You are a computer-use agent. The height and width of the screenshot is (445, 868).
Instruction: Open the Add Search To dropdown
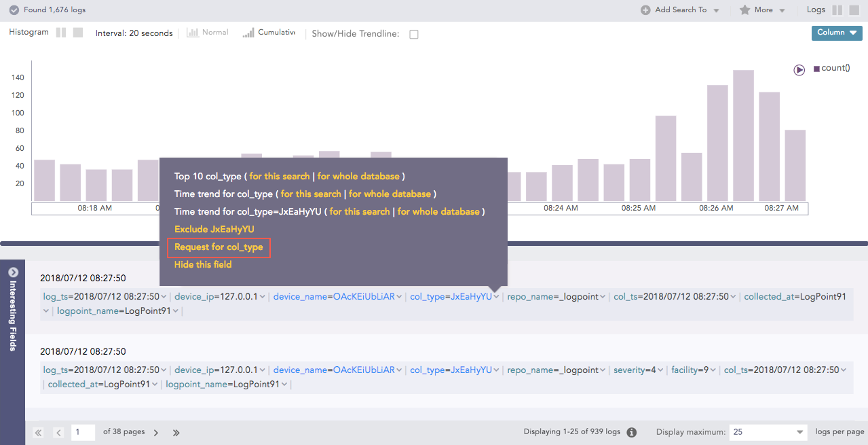pos(680,10)
